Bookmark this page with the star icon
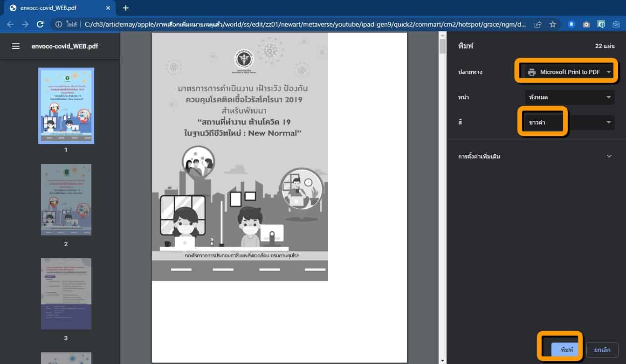 pos(553,24)
